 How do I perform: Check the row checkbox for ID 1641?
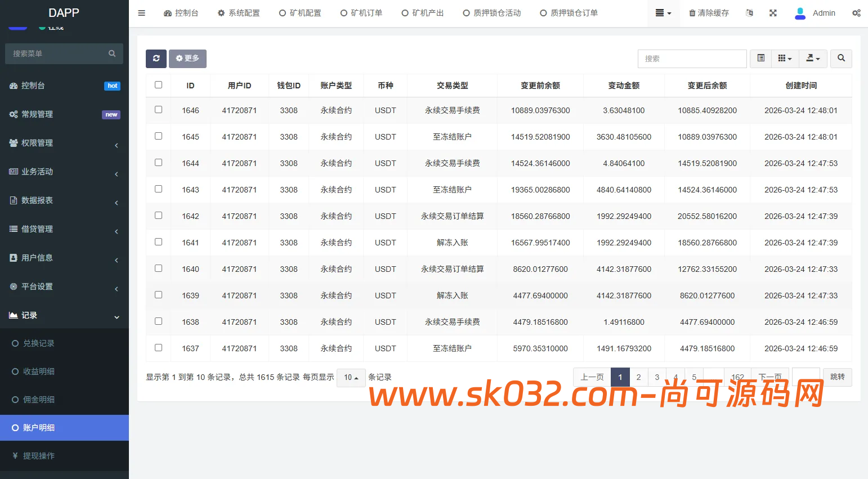tap(158, 242)
